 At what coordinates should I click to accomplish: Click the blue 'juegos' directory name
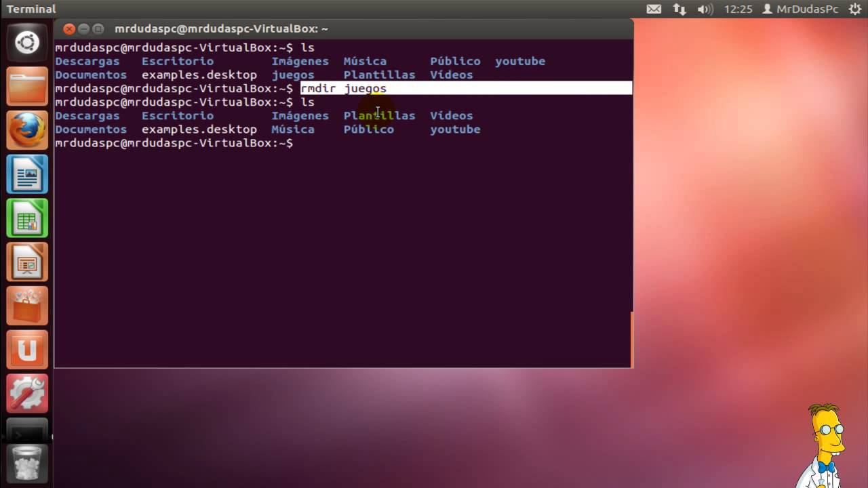pyautogui.click(x=293, y=75)
